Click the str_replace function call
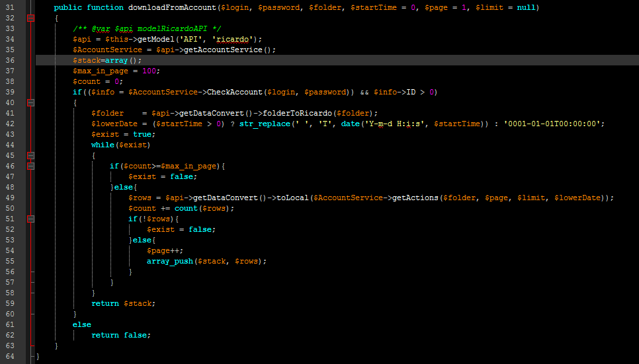639x364 pixels. 265,124
